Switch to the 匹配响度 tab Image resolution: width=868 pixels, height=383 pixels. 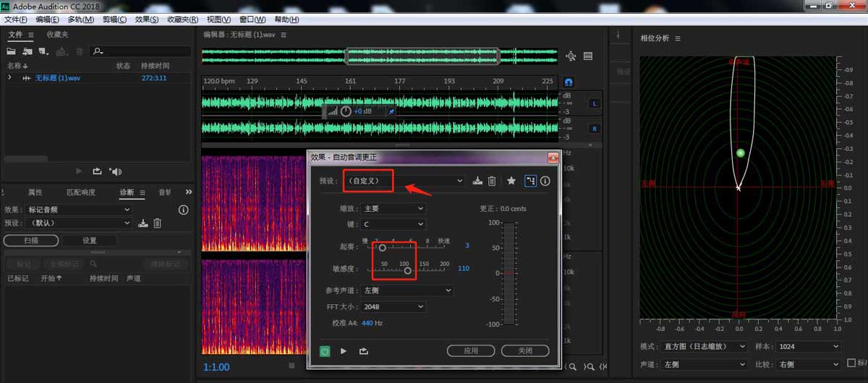[x=80, y=192]
